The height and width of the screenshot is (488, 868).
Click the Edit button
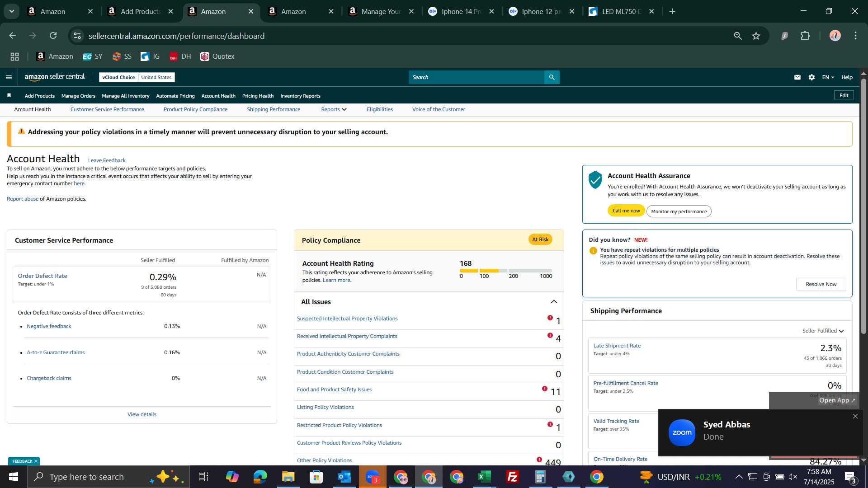pos(844,95)
